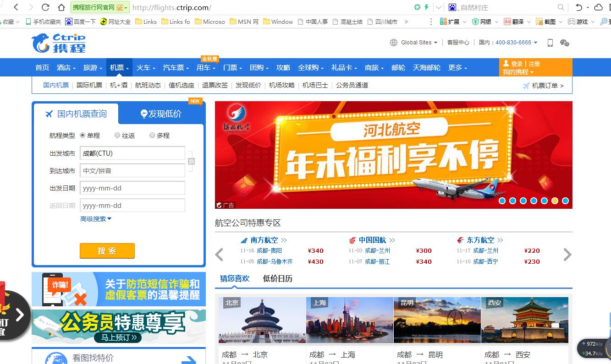Select the 单程 one-way radio button

point(83,135)
